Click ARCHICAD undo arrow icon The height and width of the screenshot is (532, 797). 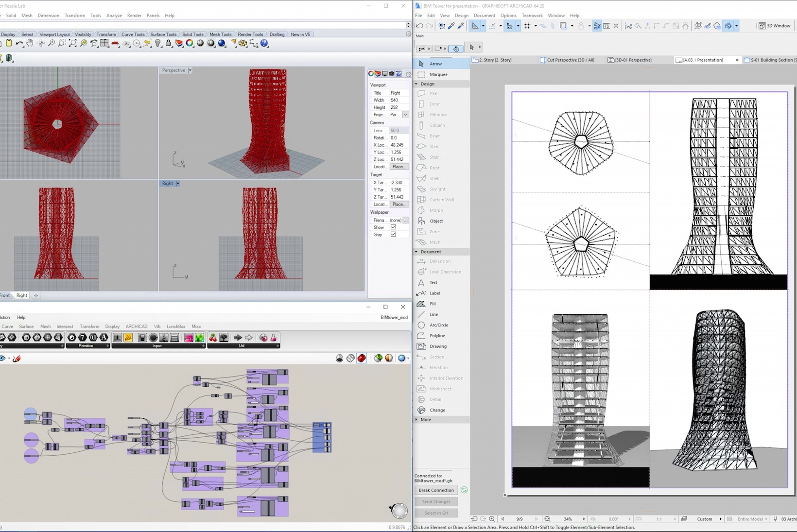[419, 26]
